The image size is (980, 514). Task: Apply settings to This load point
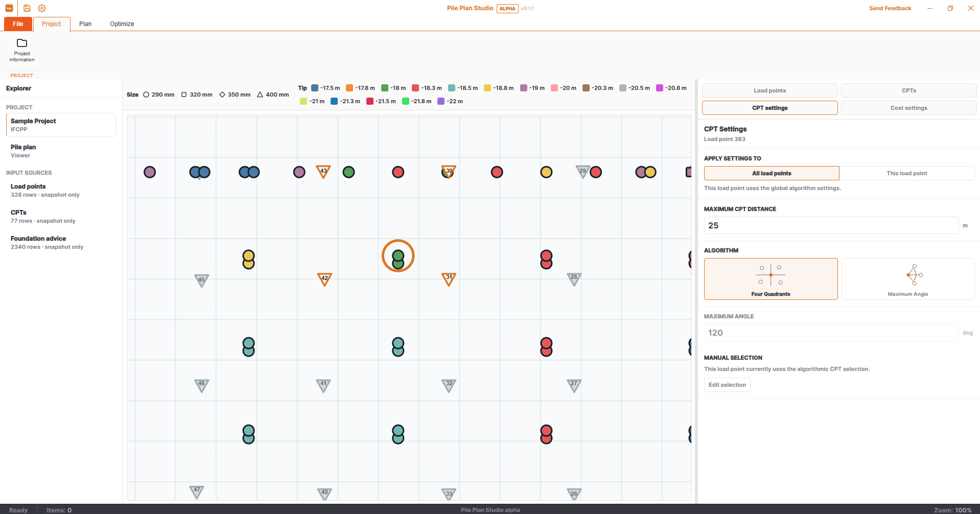click(907, 173)
